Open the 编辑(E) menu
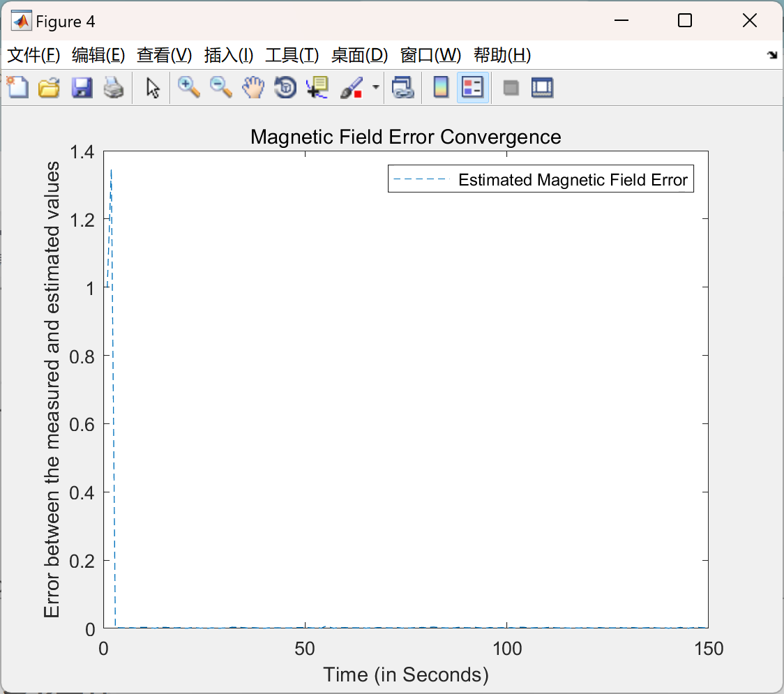This screenshot has height=694, width=784. coord(98,55)
